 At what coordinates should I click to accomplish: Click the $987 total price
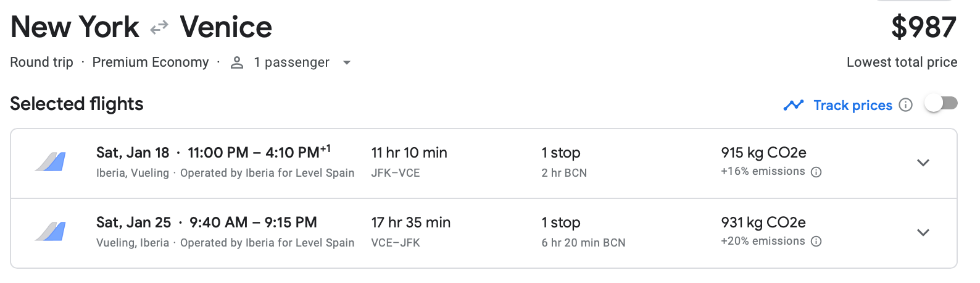[x=923, y=28]
